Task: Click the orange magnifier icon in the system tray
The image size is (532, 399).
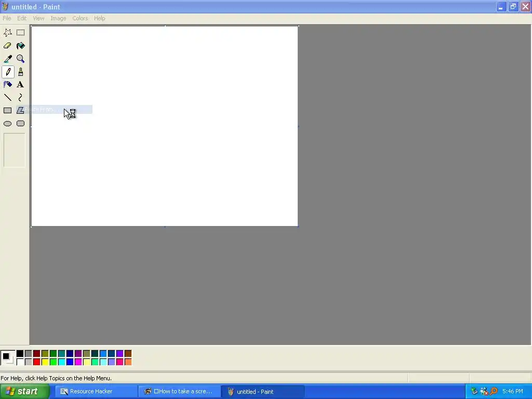Action: point(494,392)
